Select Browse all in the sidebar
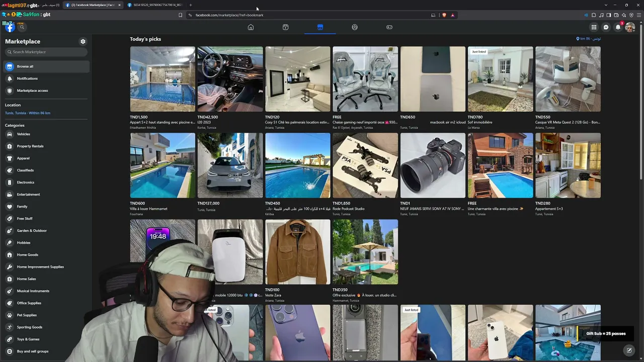The height and width of the screenshot is (362, 644). tap(46, 66)
